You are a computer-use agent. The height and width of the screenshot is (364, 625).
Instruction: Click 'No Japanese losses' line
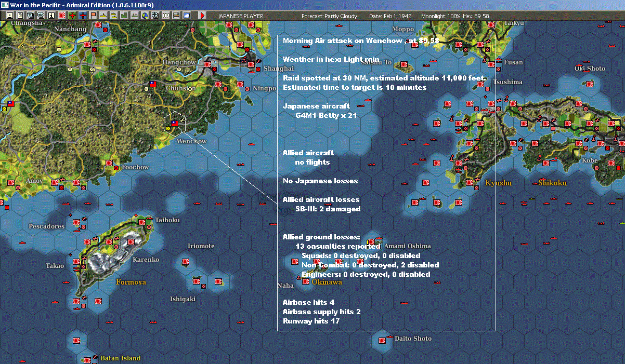pos(320,181)
